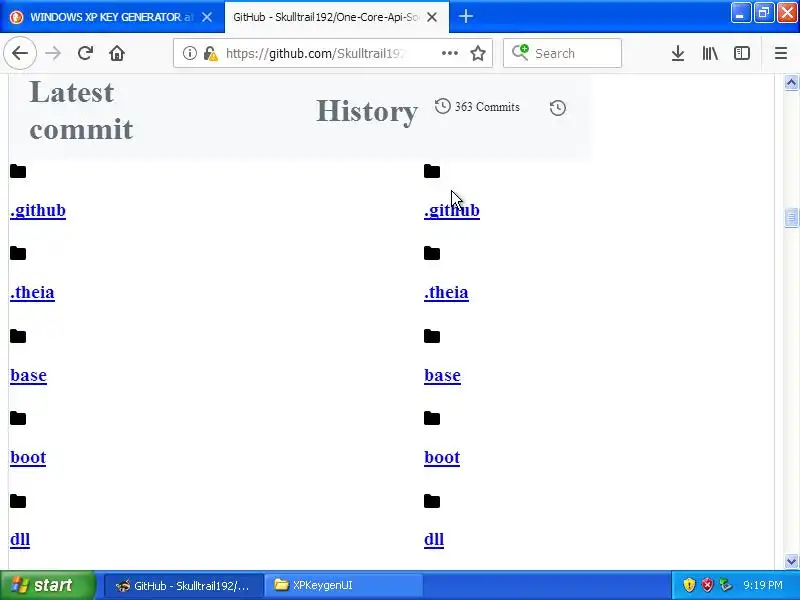
Task: Go back to the previous page
Action: point(20,53)
